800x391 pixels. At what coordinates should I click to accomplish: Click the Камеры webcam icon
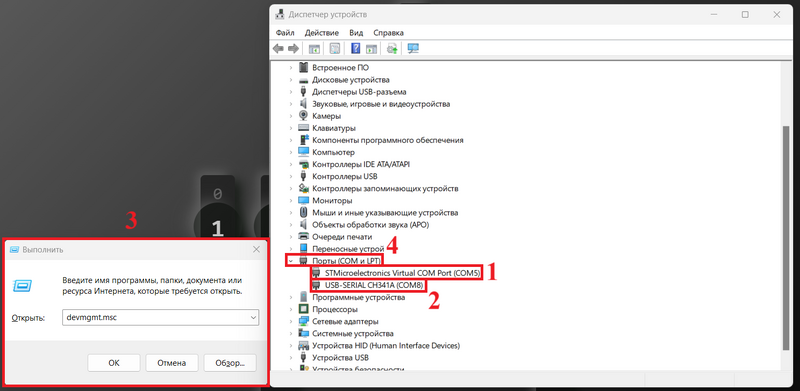304,116
